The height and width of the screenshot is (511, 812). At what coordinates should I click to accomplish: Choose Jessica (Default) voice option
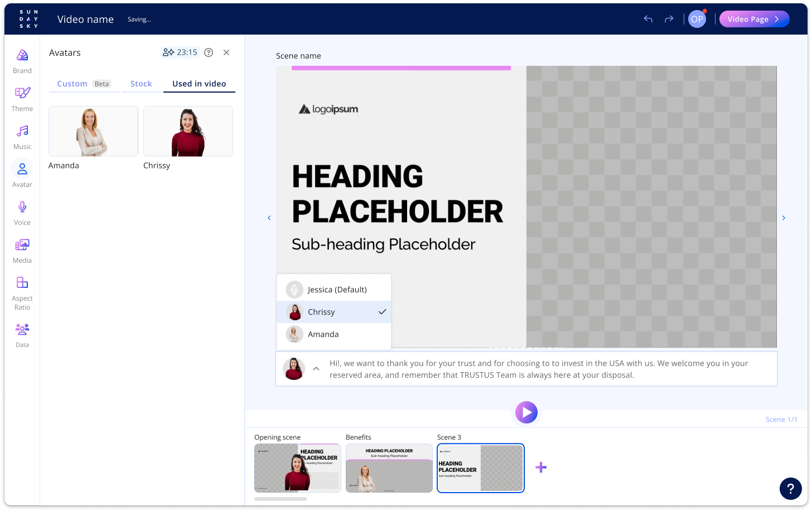coord(334,290)
